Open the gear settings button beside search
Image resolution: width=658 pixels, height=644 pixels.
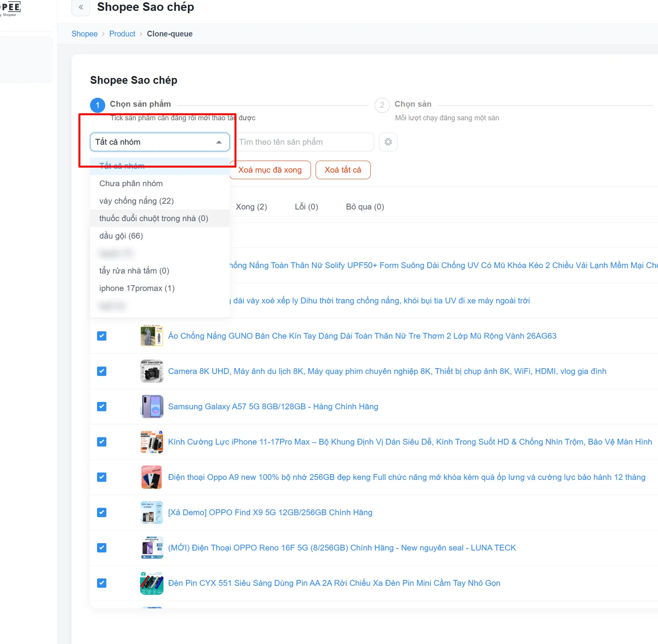tap(388, 142)
